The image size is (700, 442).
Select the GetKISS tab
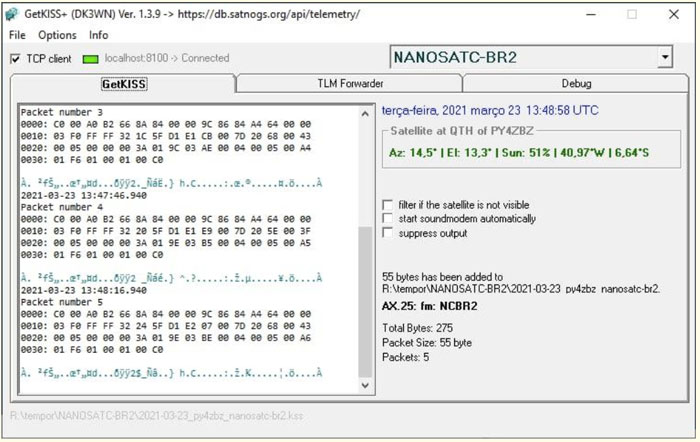[x=124, y=84]
